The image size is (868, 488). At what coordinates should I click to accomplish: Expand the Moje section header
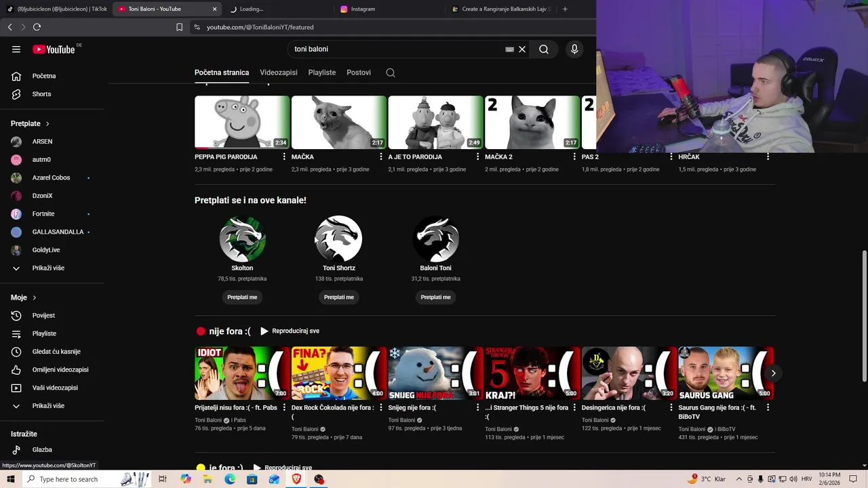pyautogui.click(x=24, y=298)
